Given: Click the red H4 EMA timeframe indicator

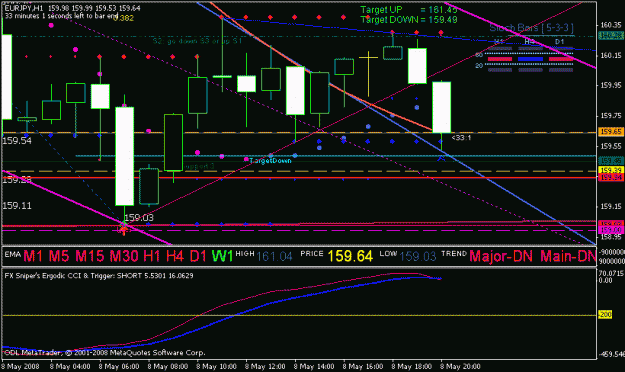Looking at the screenshot, I should click(175, 256).
